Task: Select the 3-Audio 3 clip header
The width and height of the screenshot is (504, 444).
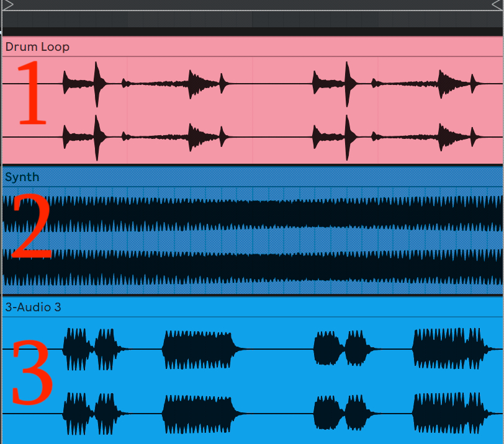Action: coord(248,307)
